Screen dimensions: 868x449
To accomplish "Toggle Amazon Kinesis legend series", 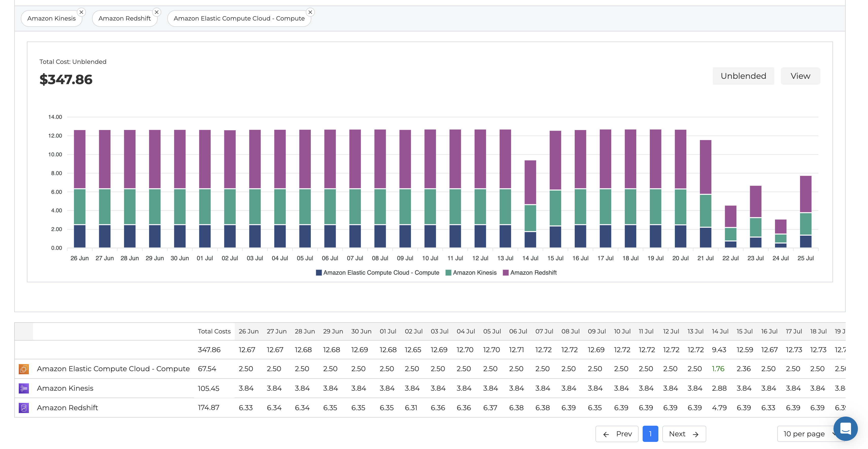I will [x=475, y=272].
